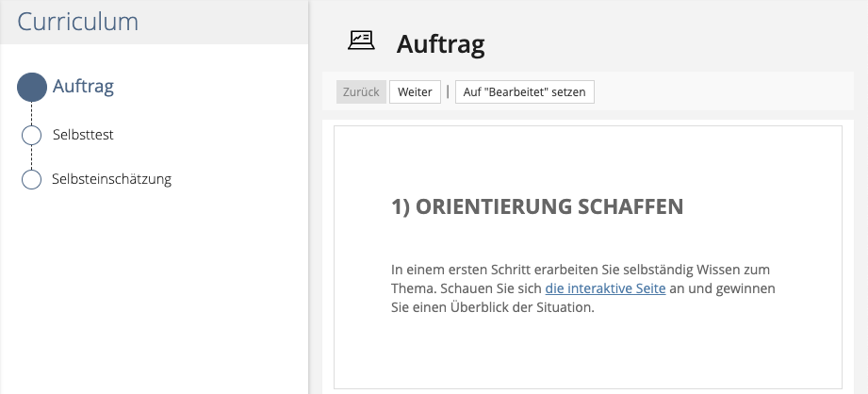Select the Selbsteinschätzung step circle marker
868x394 pixels.
[31, 179]
